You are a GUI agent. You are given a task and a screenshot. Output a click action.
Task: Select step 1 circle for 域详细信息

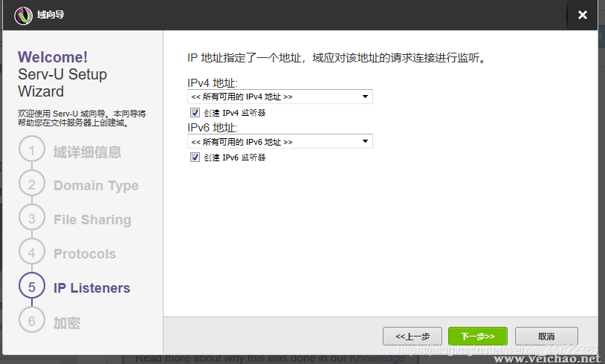(32, 149)
